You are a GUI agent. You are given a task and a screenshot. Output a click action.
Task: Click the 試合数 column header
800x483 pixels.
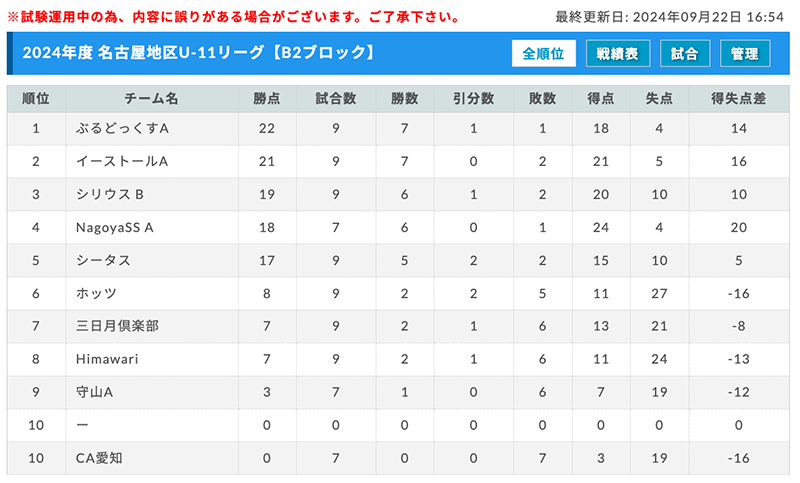coord(336,98)
